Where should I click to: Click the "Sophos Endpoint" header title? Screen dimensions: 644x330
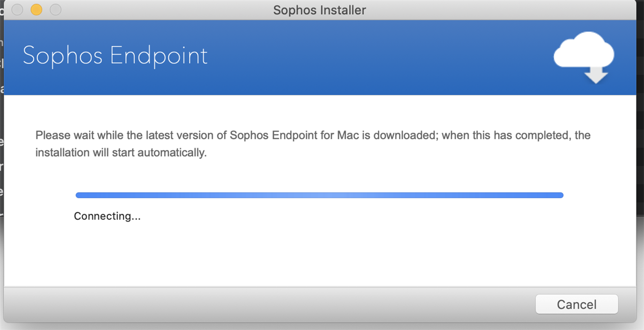pyautogui.click(x=115, y=55)
